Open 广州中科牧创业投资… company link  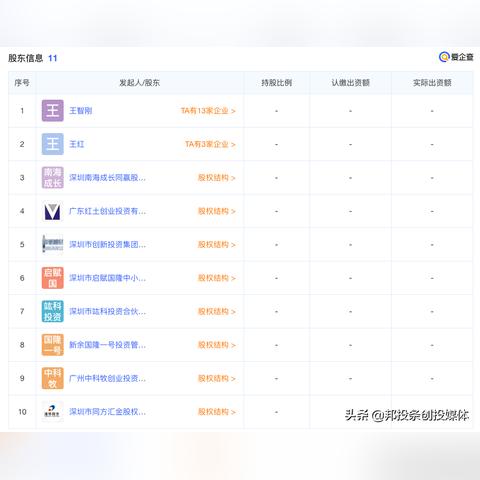click(107, 378)
